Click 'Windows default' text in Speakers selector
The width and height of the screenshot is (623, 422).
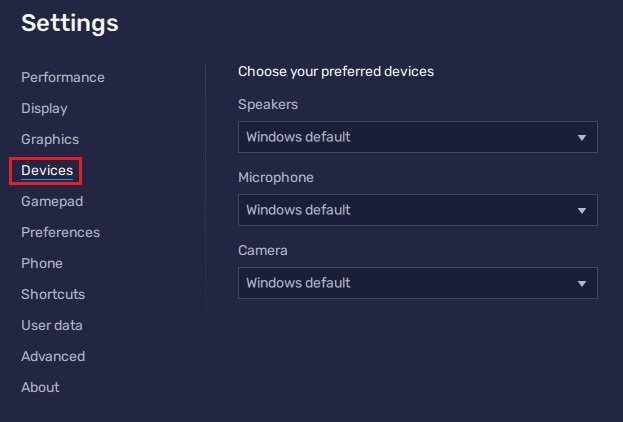[298, 137]
